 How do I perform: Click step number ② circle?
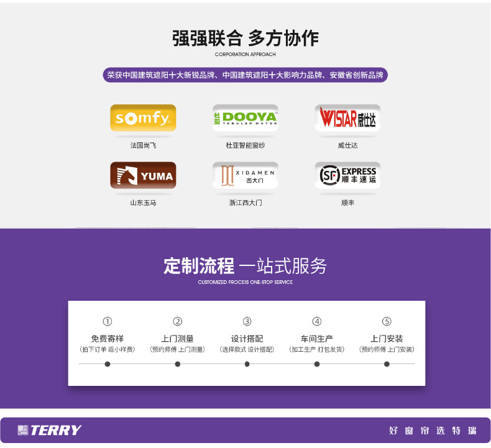click(178, 321)
